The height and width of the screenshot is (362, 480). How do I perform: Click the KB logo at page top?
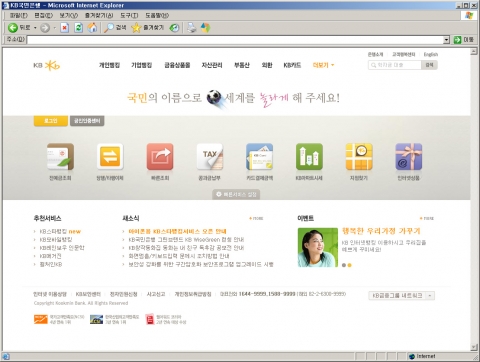[x=47, y=65]
